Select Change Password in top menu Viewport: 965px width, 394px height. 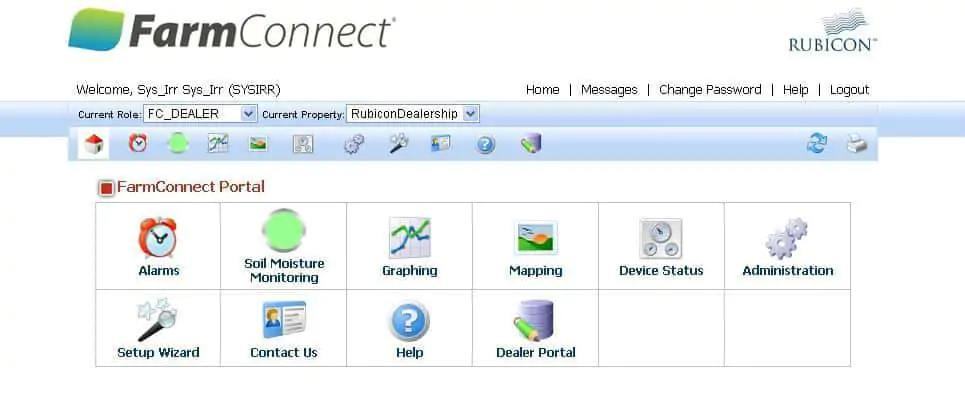coord(710,90)
